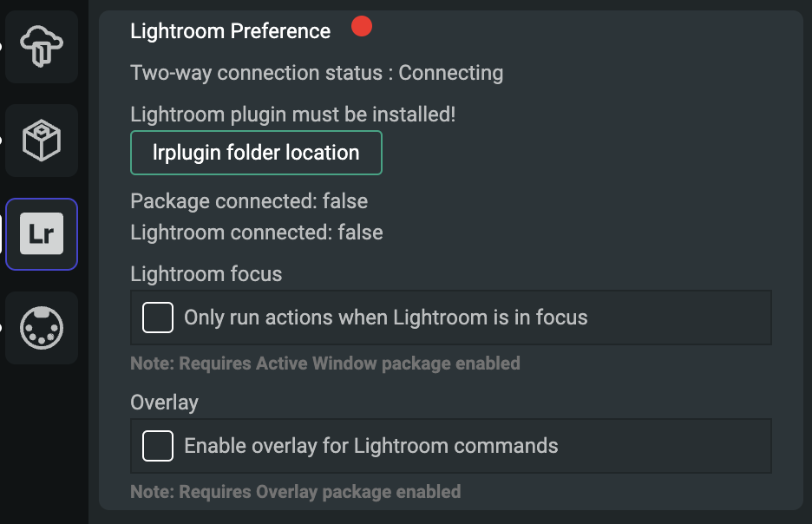Click the Overlay package requirement note

295,492
